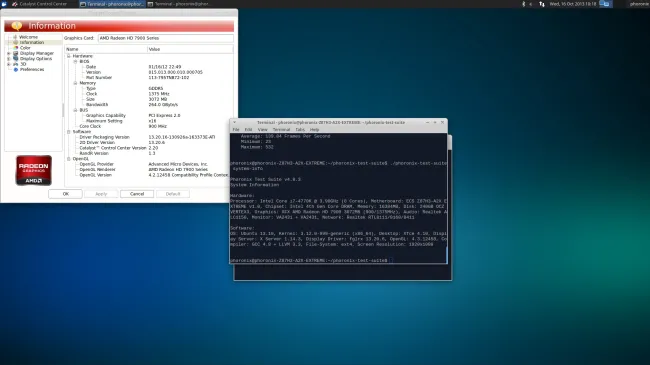Image resolution: width=650 pixels, height=365 pixels.
Task: Select the Memory Bandwidth row
Action: coord(149,105)
